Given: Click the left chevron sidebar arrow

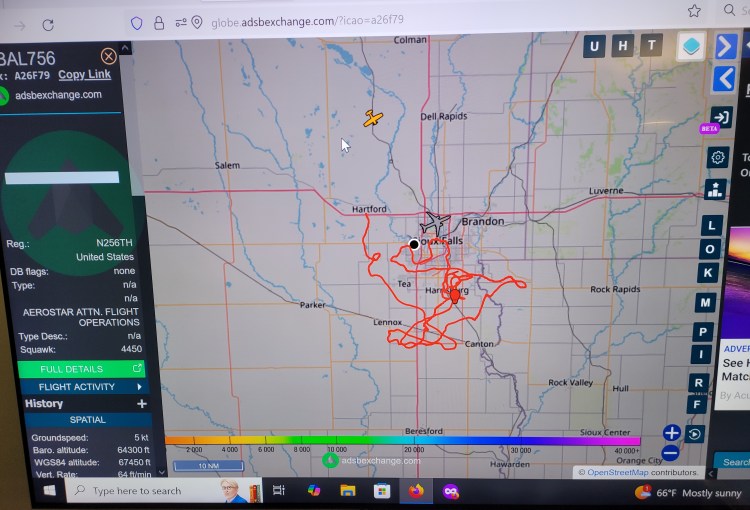Looking at the screenshot, I should pyautogui.click(x=726, y=79).
